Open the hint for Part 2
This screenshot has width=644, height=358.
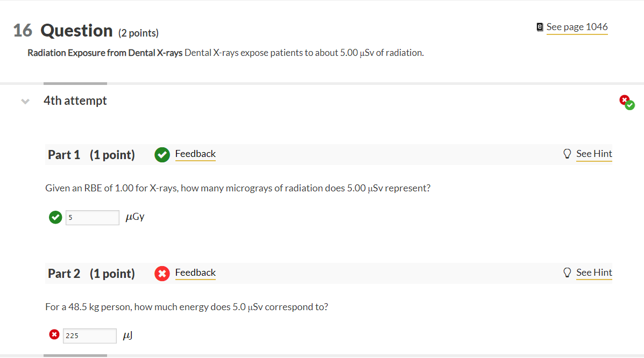[x=594, y=273]
